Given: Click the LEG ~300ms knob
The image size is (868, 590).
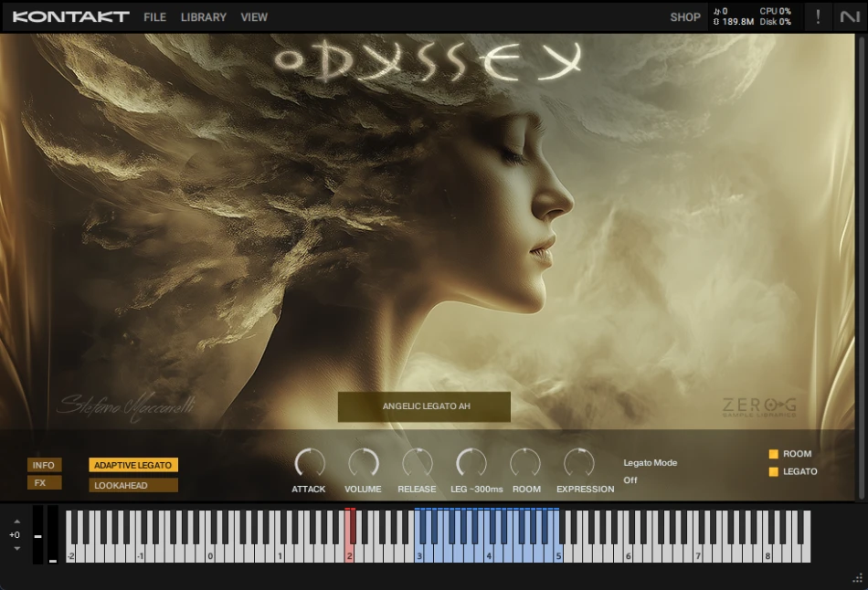Looking at the screenshot, I should (471, 463).
